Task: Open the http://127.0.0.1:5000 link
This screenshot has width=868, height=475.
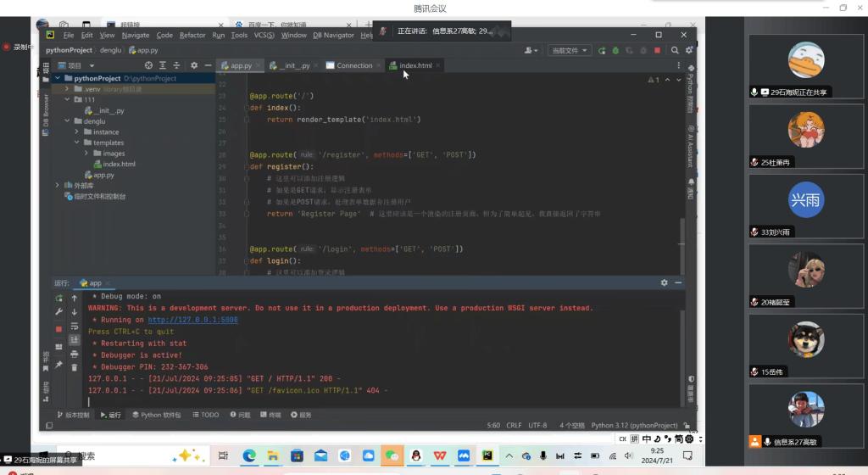Action: [192, 321]
